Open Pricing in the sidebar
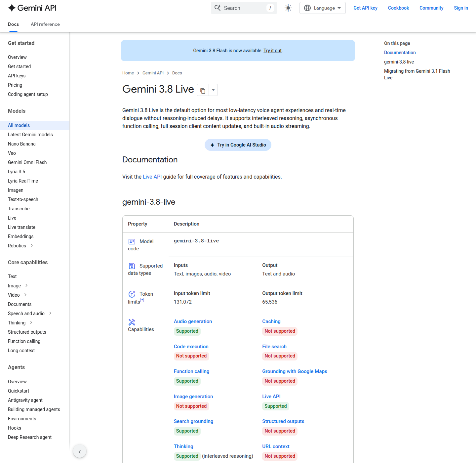This screenshot has width=476, height=463. pyautogui.click(x=15, y=85)
